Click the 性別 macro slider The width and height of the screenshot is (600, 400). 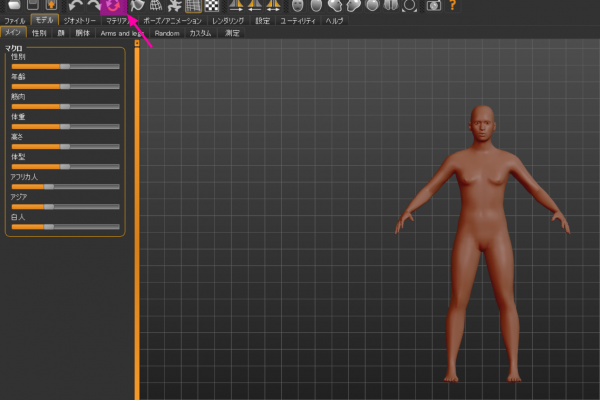65,67
